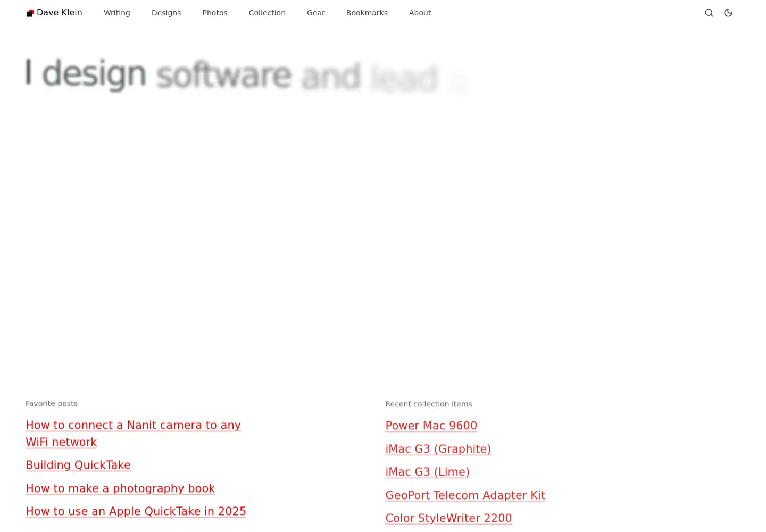
Task: Click the search magnifier icon
Action: [709, 13]
